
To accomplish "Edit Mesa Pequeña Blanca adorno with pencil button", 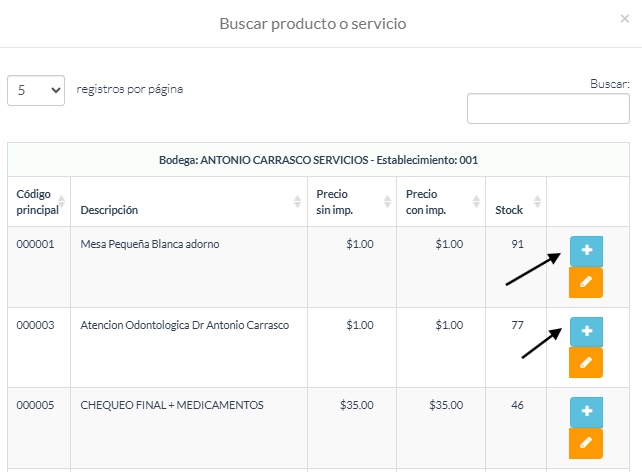I will pyautogui.click(x=586, y=282).
